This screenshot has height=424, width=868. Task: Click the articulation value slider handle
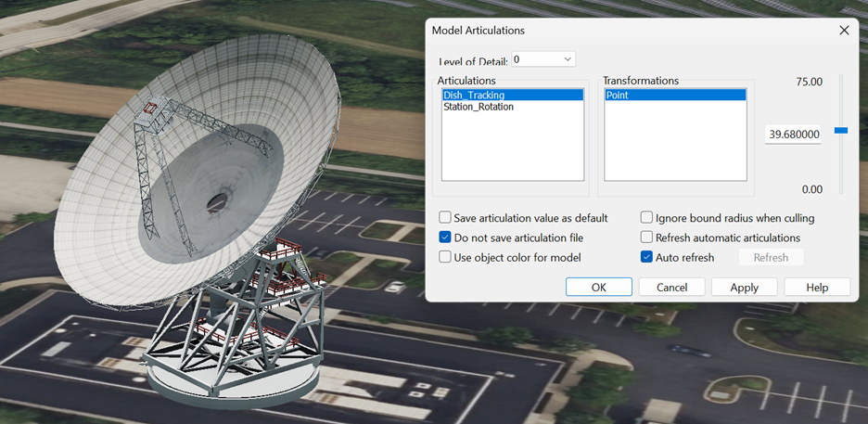tap(841, 131)
